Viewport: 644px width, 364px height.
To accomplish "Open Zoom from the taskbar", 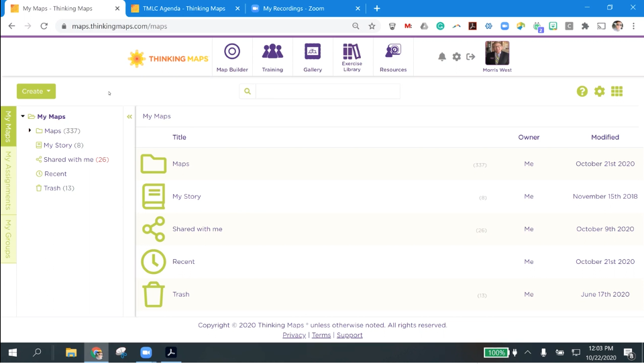I will 146,353.
